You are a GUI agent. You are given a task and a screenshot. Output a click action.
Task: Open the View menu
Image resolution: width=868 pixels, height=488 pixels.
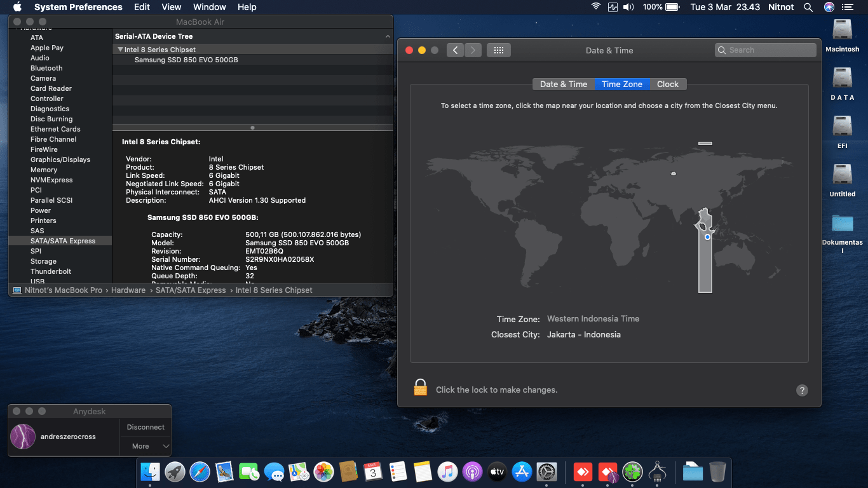click(172, 7)
